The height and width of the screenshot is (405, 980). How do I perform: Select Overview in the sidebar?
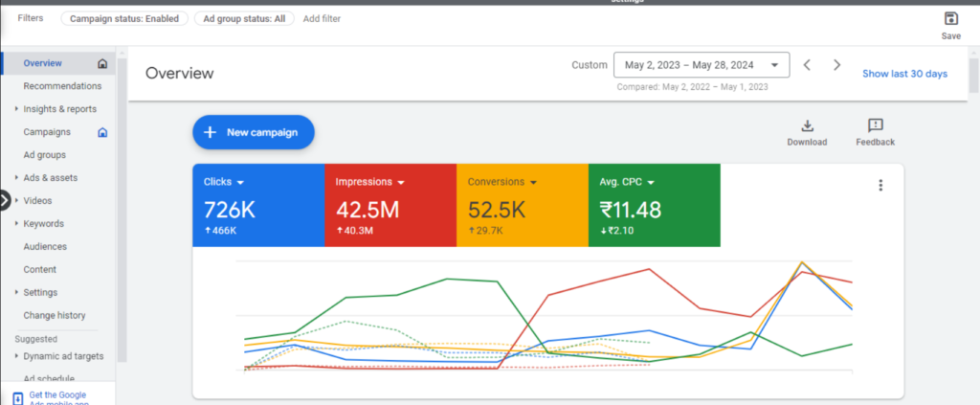(42, 63)
